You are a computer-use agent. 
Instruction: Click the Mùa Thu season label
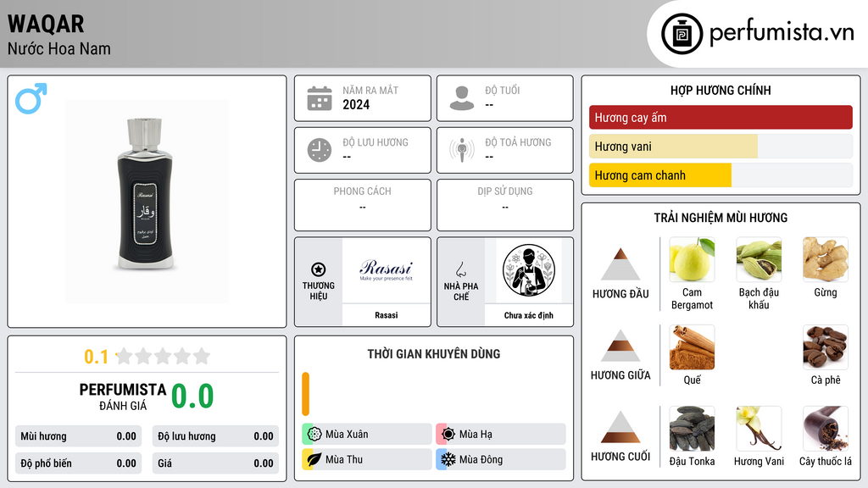pyautogui.click(x=344, y=459)
